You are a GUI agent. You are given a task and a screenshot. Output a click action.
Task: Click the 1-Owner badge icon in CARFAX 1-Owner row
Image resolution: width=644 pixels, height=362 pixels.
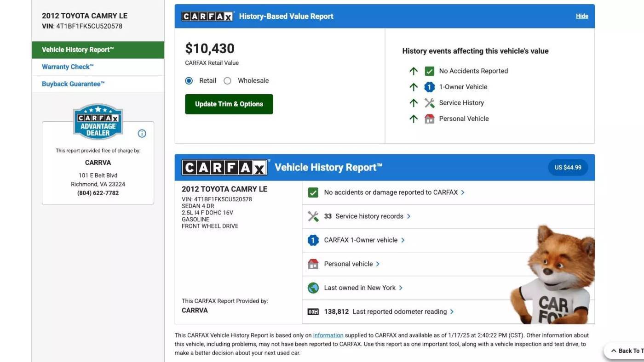pos(313,240)
